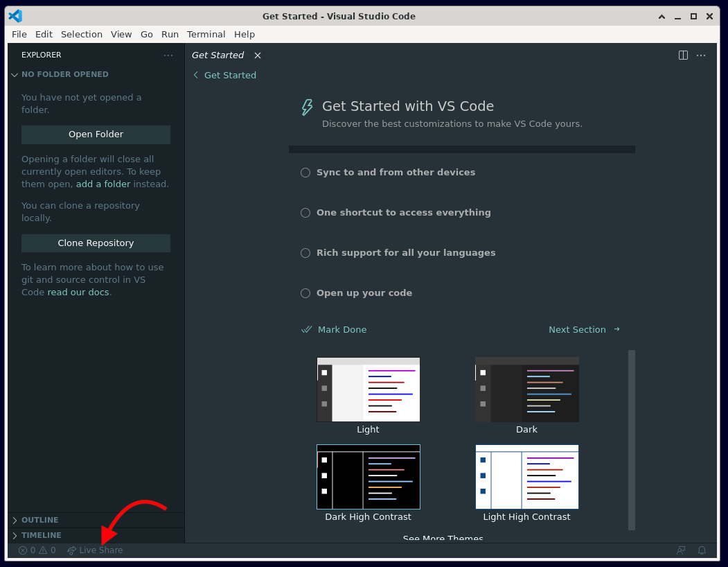Click the split editor layout icon
Viewport: 728px width, 567px height.
pyautogui.click(x=683, y=55)
